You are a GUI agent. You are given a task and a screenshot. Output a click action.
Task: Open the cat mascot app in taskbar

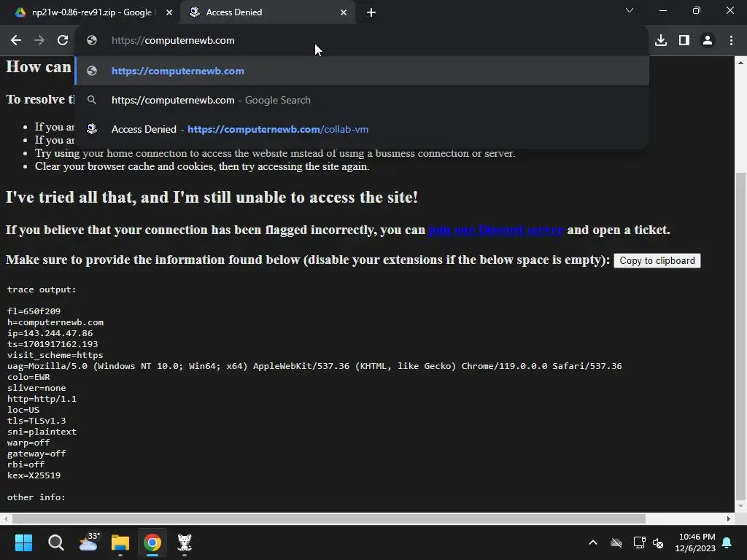coord(185,542)
